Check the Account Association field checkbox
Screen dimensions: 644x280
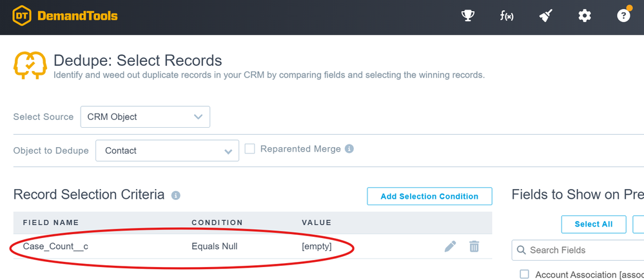coord(524,275)
